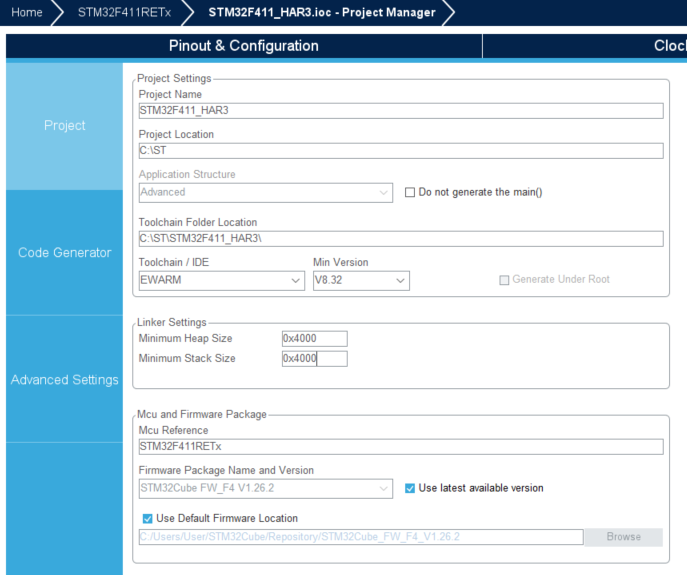Edit the Project Location field
Screen dimensions: 687x575
click(x=401, y=151)
